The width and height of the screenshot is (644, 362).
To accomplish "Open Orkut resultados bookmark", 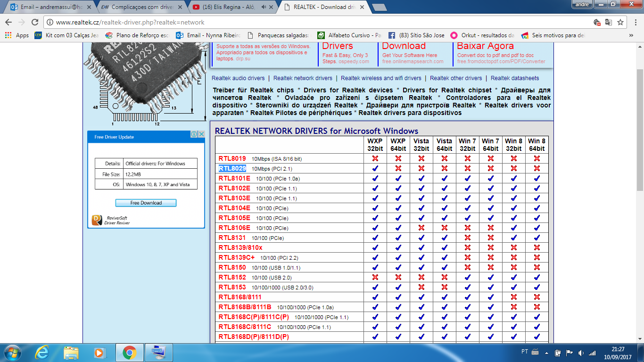I will [482, 35].
